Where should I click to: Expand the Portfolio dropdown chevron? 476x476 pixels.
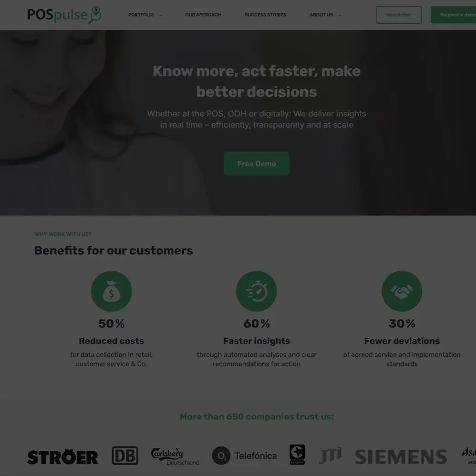161,15
